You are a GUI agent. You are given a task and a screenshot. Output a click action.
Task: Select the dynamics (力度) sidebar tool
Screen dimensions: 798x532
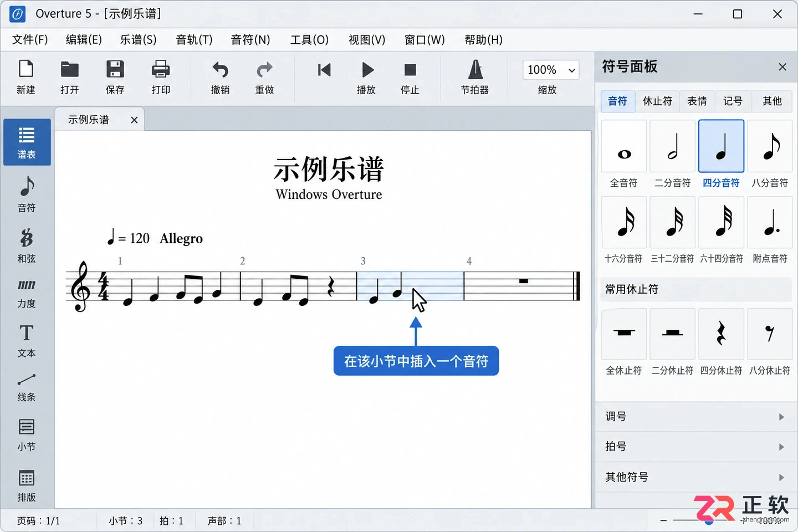[27, 293]
